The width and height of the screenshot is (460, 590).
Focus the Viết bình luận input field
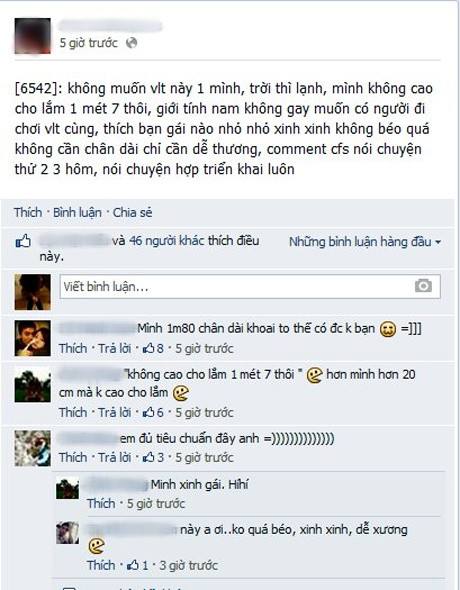click(x=250, y=286)
